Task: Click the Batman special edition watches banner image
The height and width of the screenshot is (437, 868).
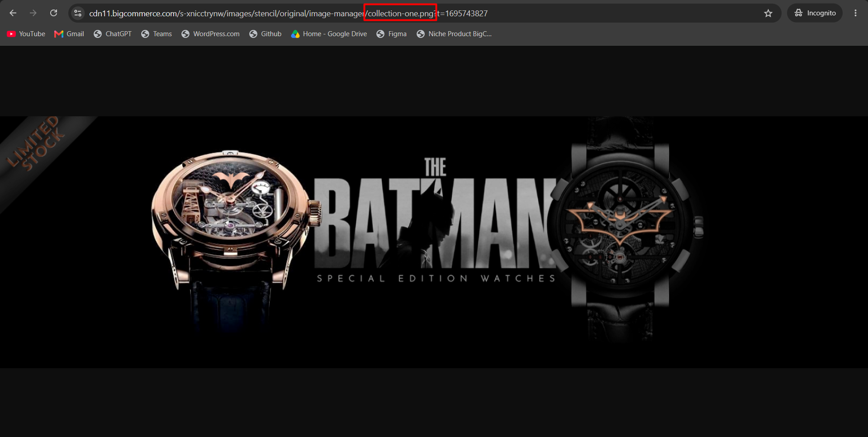Action: pyautogui.click(x=434, y=242)
